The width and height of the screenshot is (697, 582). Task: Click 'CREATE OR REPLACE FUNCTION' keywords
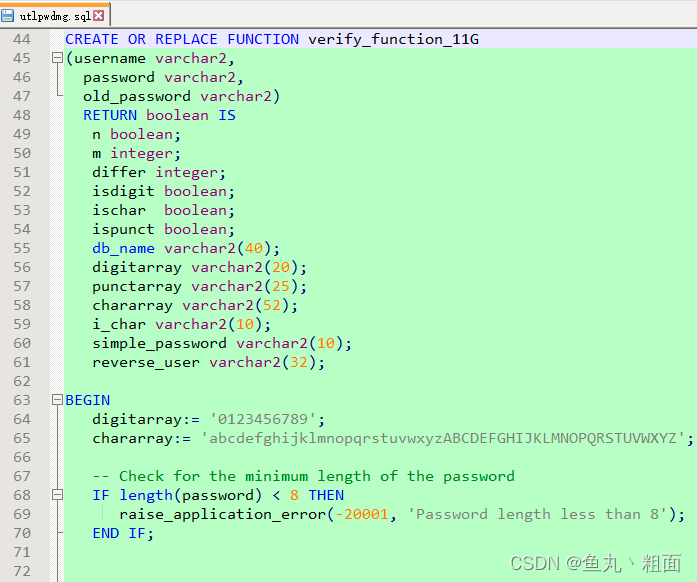click(x=182, y=39)
